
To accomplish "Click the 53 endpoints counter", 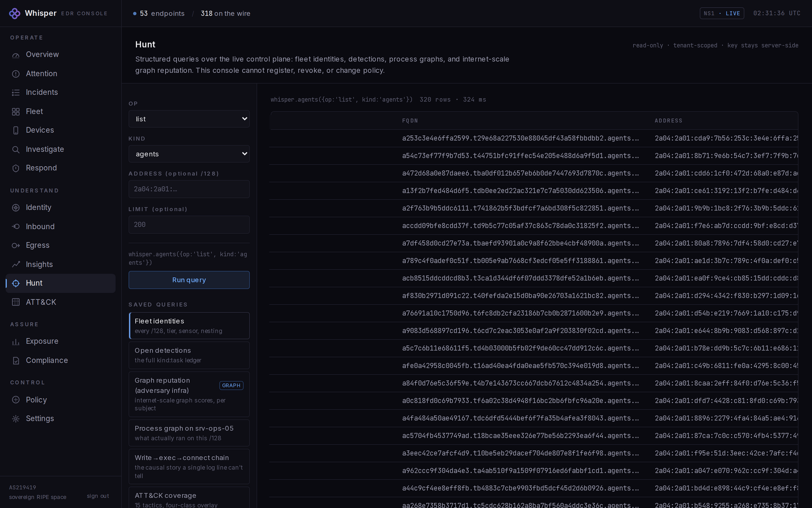I will (x=159, y=14).
